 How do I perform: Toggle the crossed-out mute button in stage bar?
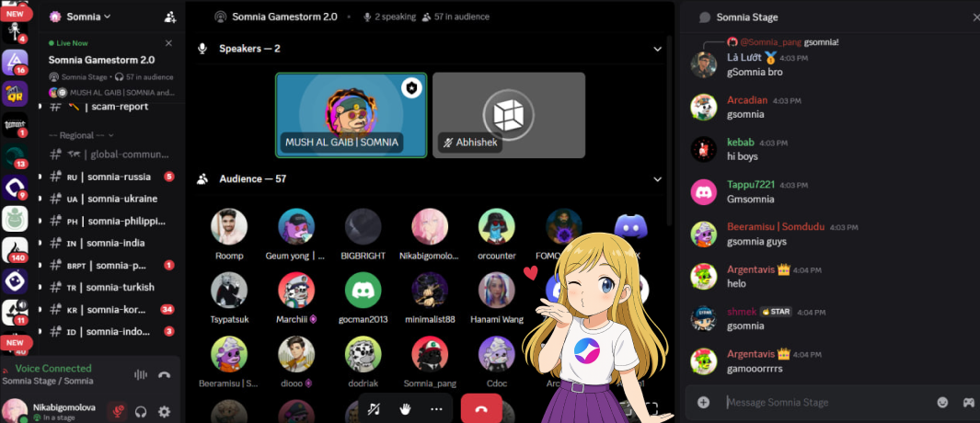pyautogui.click(x=375, y=409)
